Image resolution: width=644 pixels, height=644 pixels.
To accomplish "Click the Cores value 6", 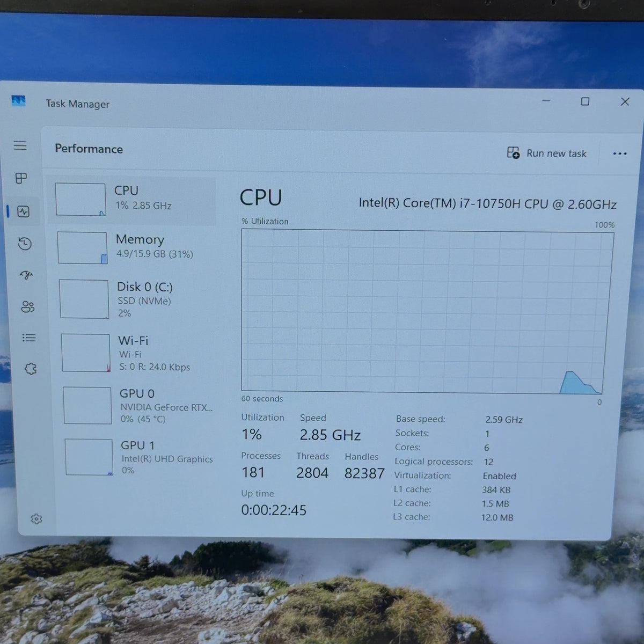I will [486, 448].
